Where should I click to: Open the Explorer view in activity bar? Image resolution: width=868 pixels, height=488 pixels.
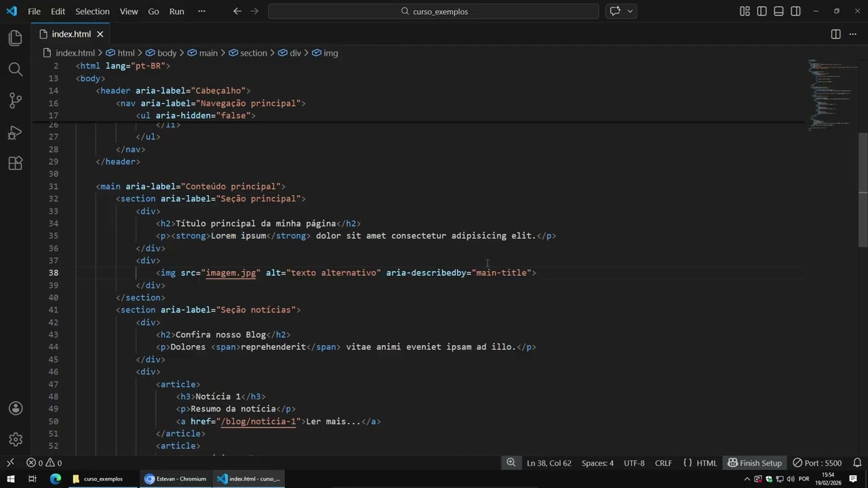15,38
